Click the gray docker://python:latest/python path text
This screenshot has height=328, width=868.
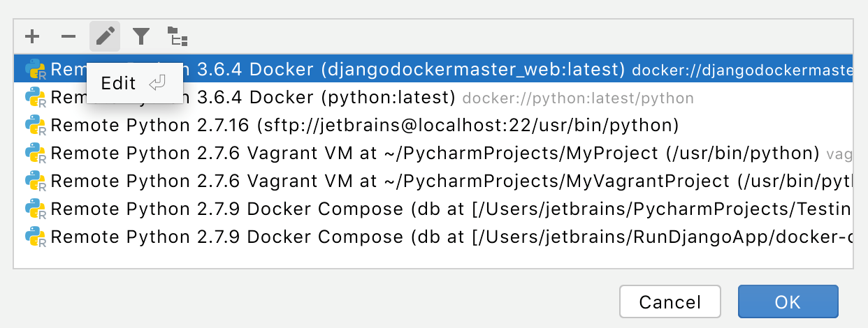578,98
